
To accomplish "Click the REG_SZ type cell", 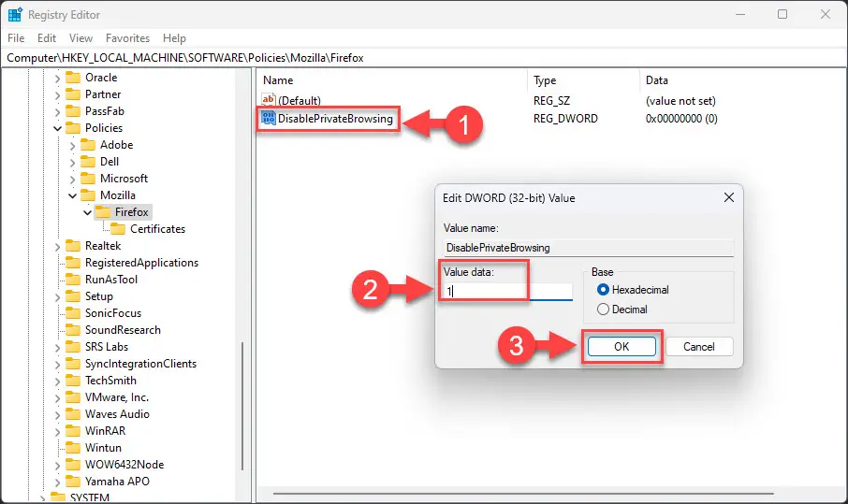I will coord(551,101).
